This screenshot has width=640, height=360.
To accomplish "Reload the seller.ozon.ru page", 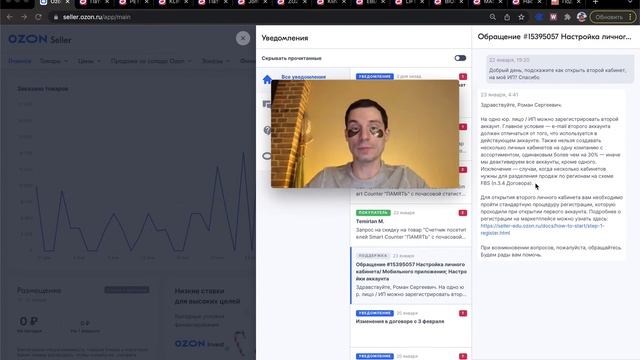I will pyautogui.click(x=38, y=17).
